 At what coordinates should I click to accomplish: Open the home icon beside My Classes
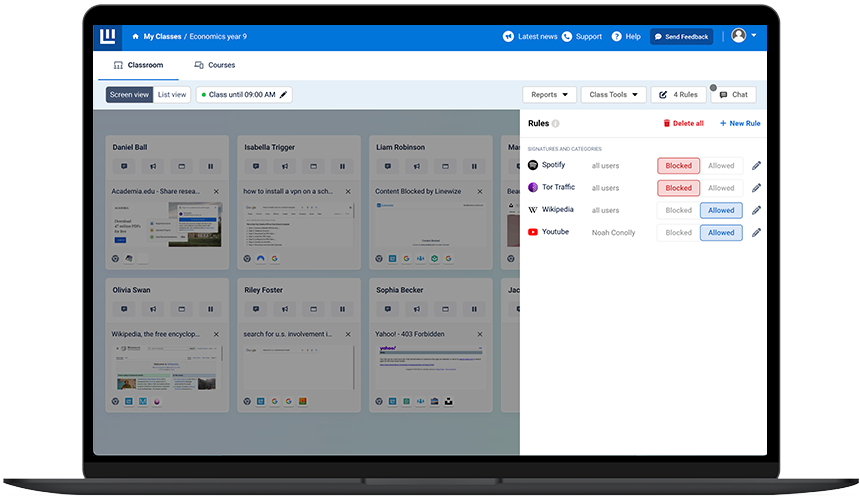pos(135,37)
